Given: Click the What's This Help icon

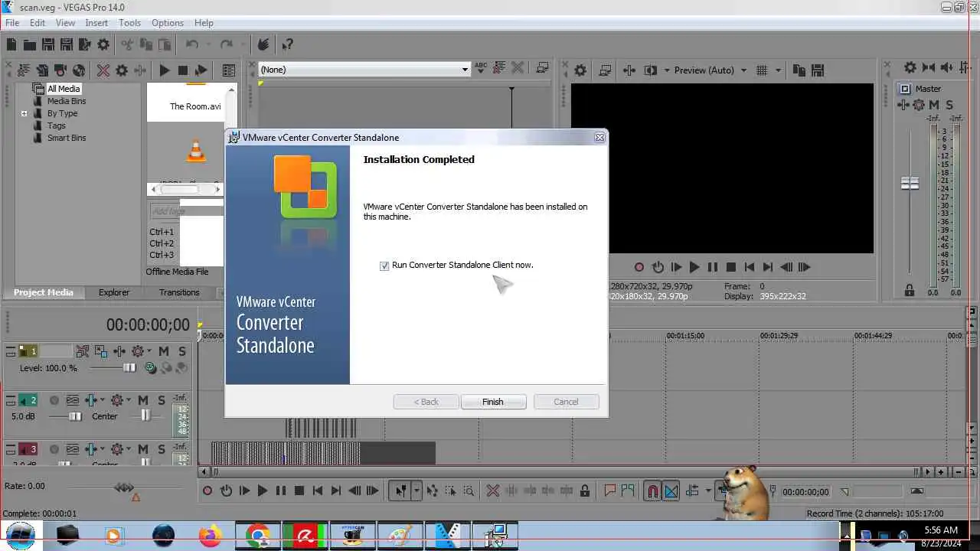Looking at the screenshot, I should [286, 45].
